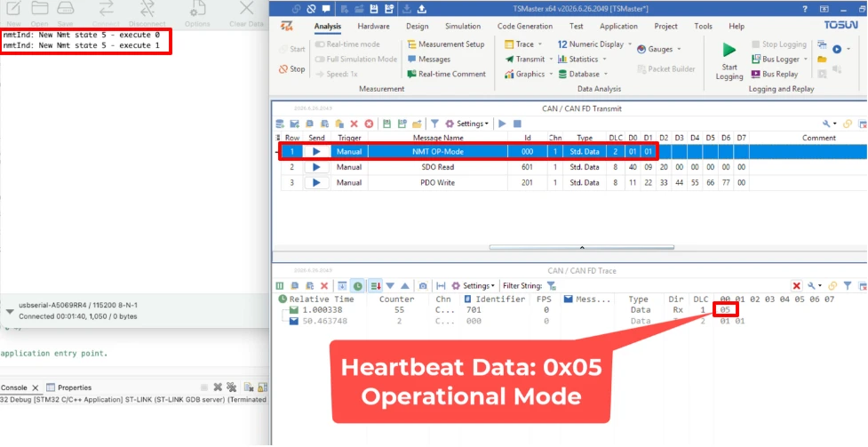Click New in the serial terminal toolbar
Image resolution: width=868 pixels, height=447 pixels.
click(13, 13)
